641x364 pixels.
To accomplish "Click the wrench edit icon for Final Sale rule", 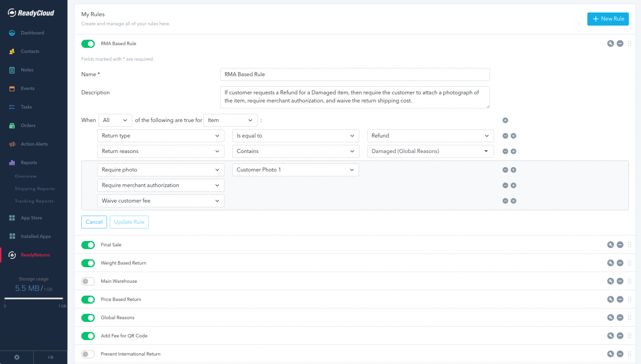I will [x=610, y=245].
